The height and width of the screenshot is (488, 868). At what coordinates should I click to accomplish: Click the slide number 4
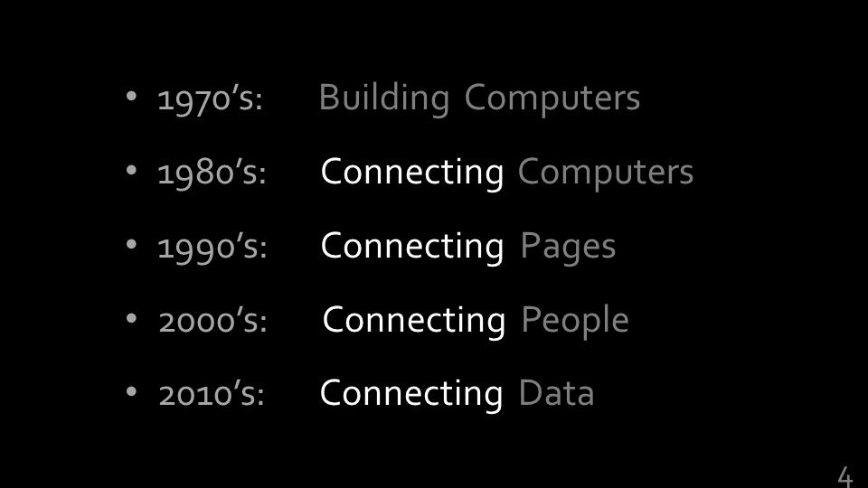click(x=844, y=477)
